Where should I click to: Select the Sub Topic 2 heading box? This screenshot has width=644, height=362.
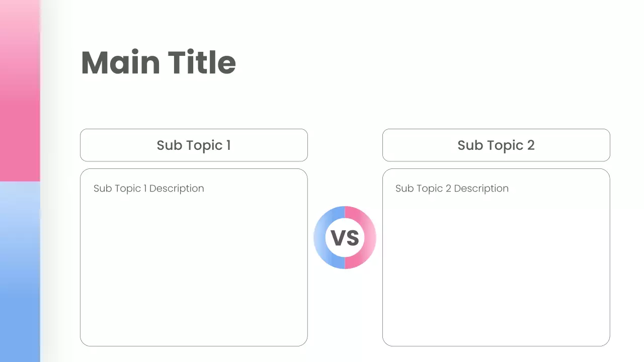click(x=496, y=145)
